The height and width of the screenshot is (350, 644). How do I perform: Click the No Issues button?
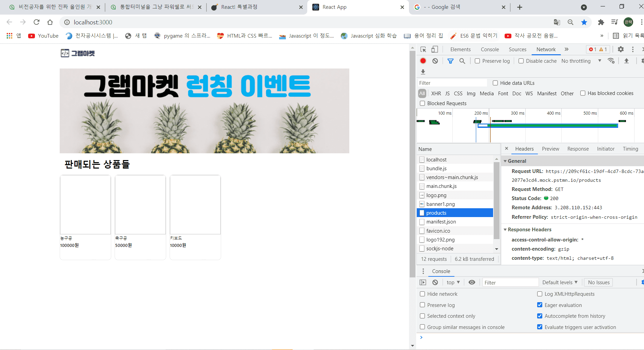click(599, 283)
